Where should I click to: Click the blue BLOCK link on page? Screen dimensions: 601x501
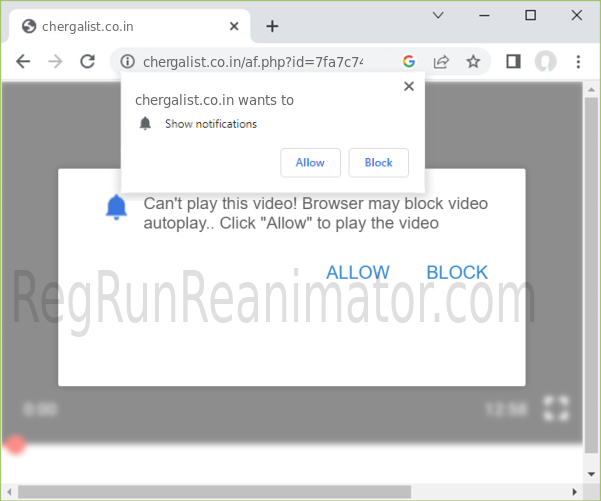pyautogui.click(x=457, y=272)
